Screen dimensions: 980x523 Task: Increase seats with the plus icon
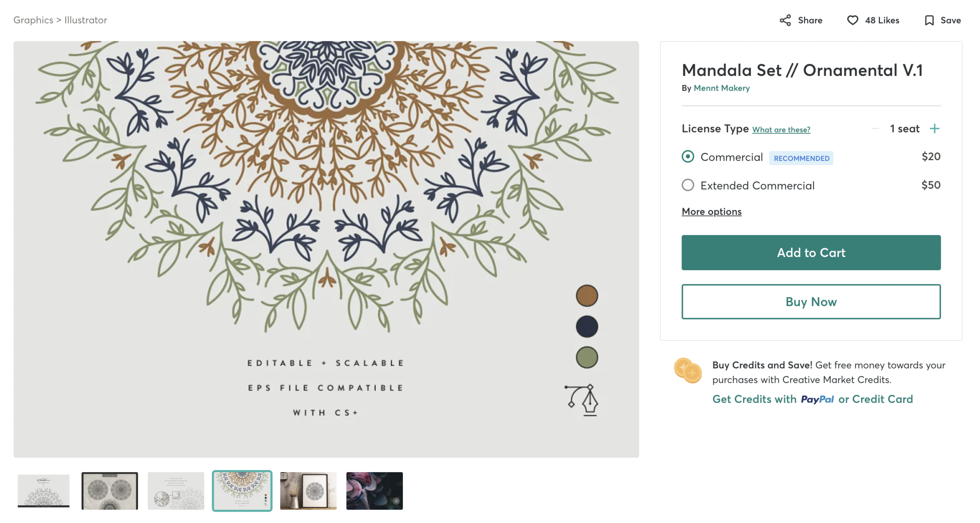[x=934, y=128]
